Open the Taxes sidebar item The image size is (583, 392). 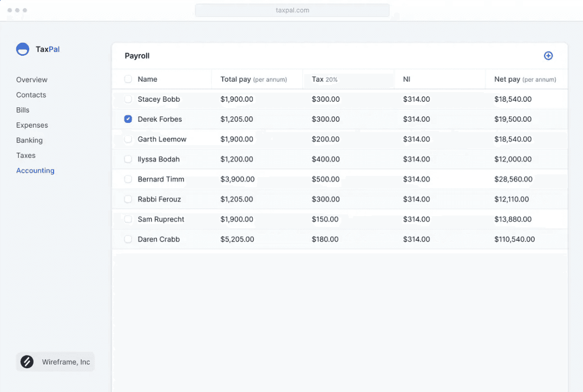pos(26,155)
